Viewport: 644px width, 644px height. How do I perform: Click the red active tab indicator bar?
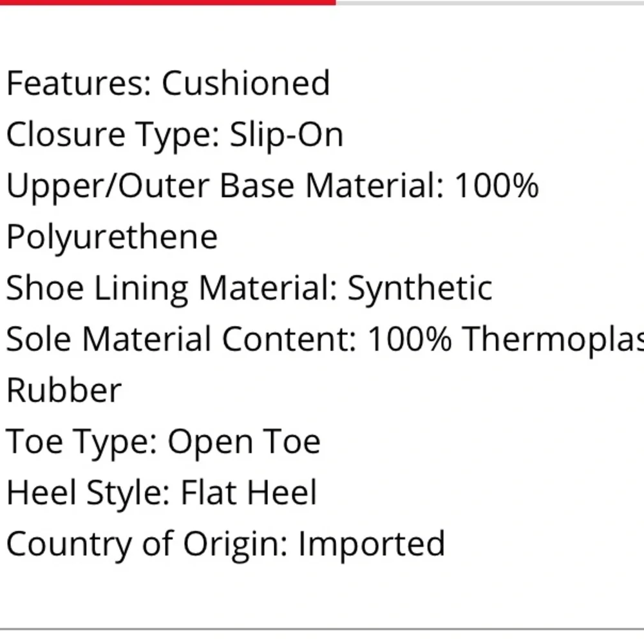pyautogui.click(x=167, y=2)
